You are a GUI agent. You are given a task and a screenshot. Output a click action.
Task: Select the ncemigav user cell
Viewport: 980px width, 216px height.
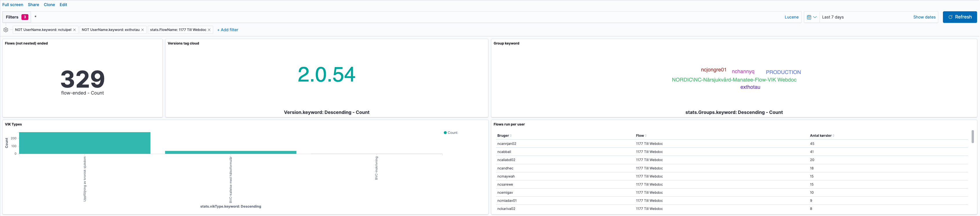point(505,193)
